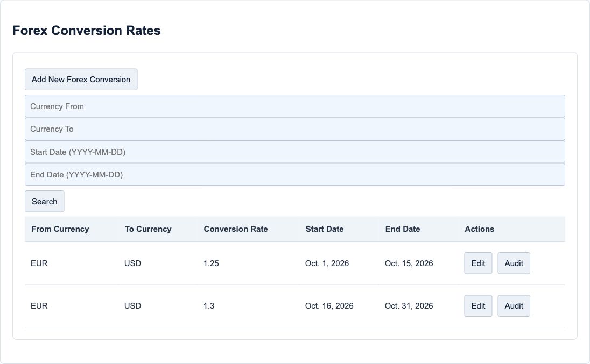Select the End Date (YYYY-MM-DD) field
The height and width of the screenshot is (364, 590).
294,175
